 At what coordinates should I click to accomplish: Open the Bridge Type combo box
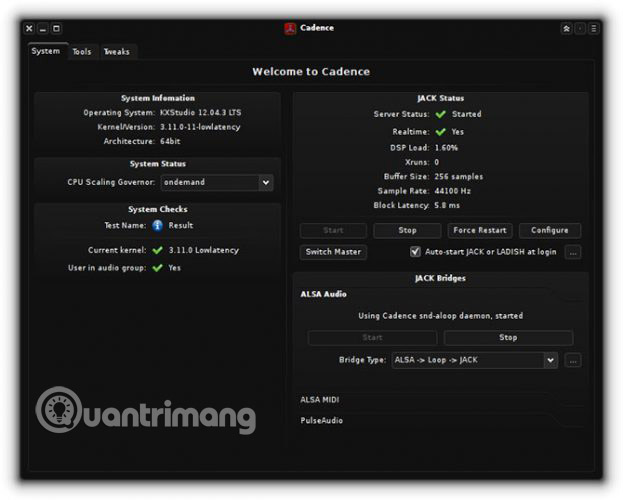pyautogui.click(x=475, y=360)
